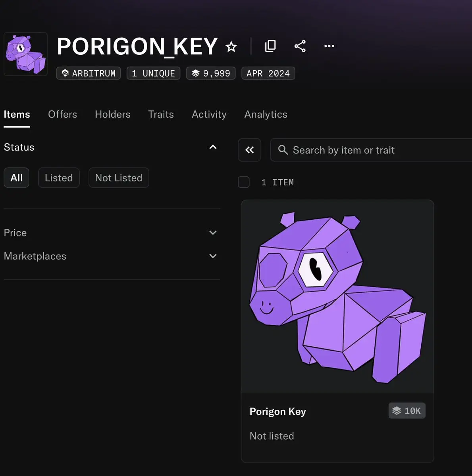Click the 1 UNIQUE badge
The height and width of the screenshot is (476, 472).
coord(153,73)
